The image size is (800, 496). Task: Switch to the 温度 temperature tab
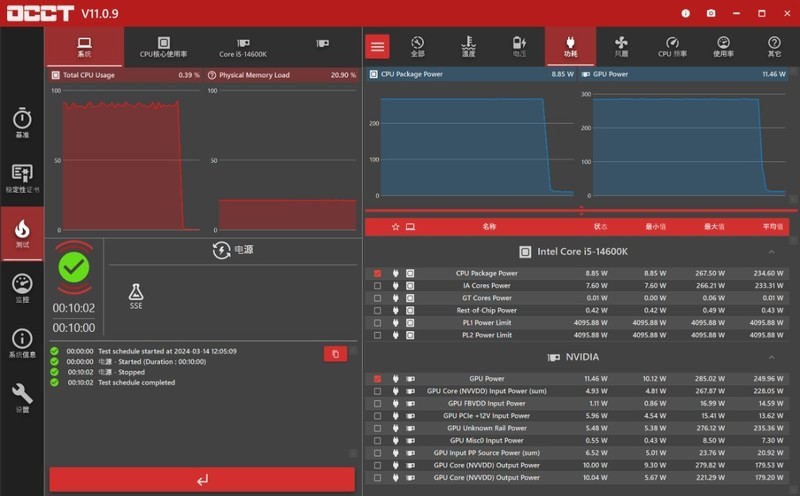[468, 46]
